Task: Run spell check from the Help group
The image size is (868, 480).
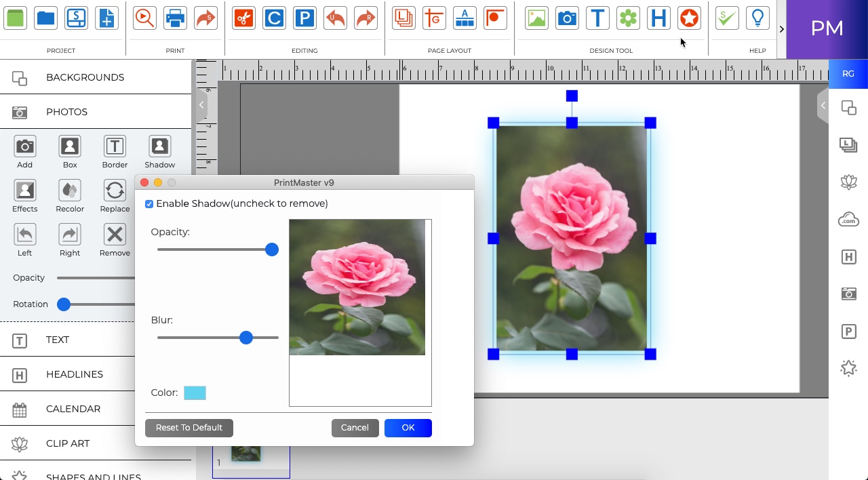Action: click(x=726, y=18)
